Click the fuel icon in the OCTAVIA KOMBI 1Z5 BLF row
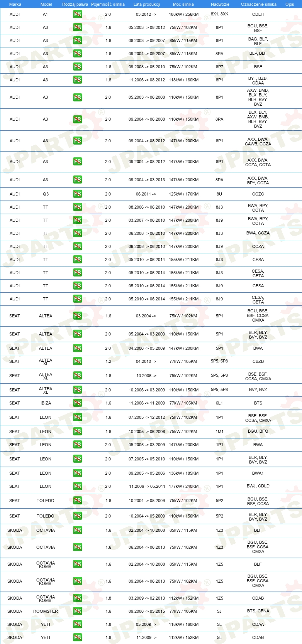 coord(77,564)
